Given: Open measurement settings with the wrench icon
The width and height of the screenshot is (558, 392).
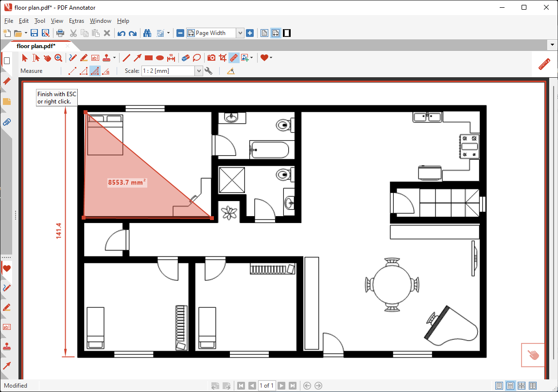Looking at the screenshot, I should (209, 70).
